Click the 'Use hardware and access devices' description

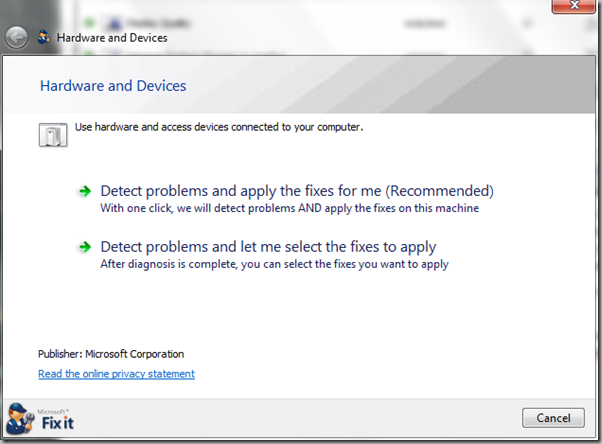[x=219, y=128]
